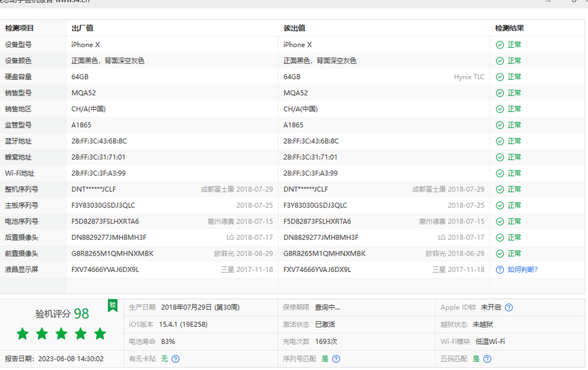Viewport: 588px width, 370px height.
Task: Click the MQA52 factory value cell
Action: point(84,93)
